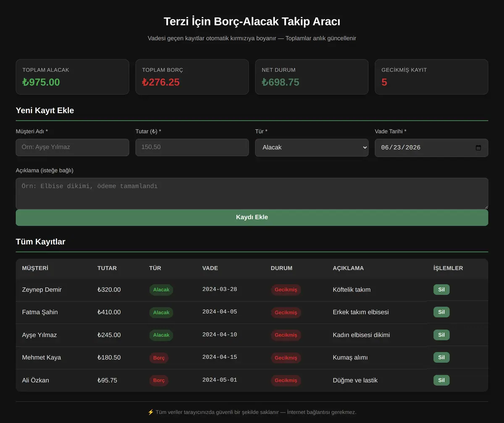This screenshot has width=504, height=423.
Task: Click the amount ₺245.00
Action: pyautogui.click(x=109, y=335)
